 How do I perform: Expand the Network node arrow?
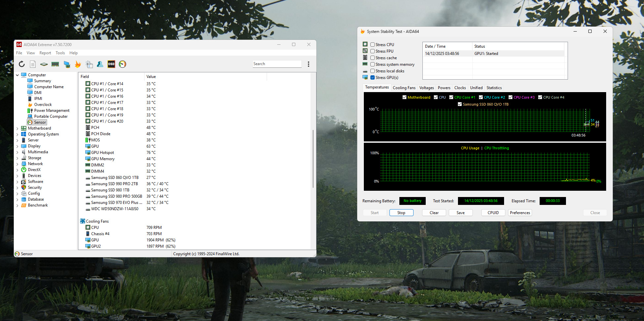[17, 164]
